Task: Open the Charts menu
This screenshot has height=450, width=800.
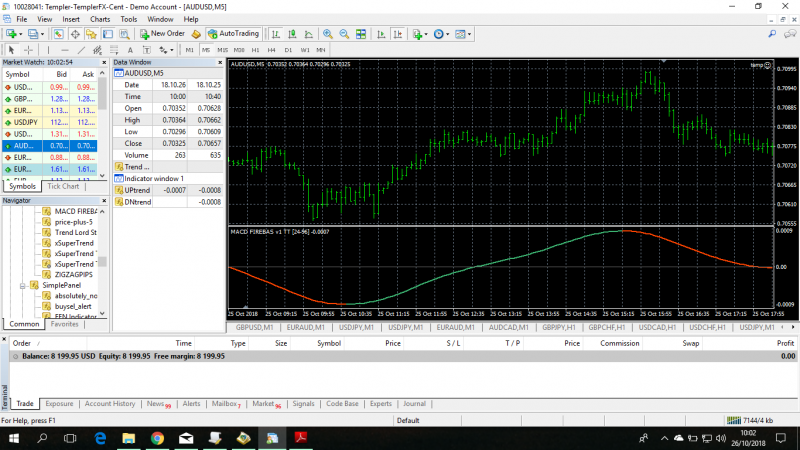Action: tap(100, 19)
